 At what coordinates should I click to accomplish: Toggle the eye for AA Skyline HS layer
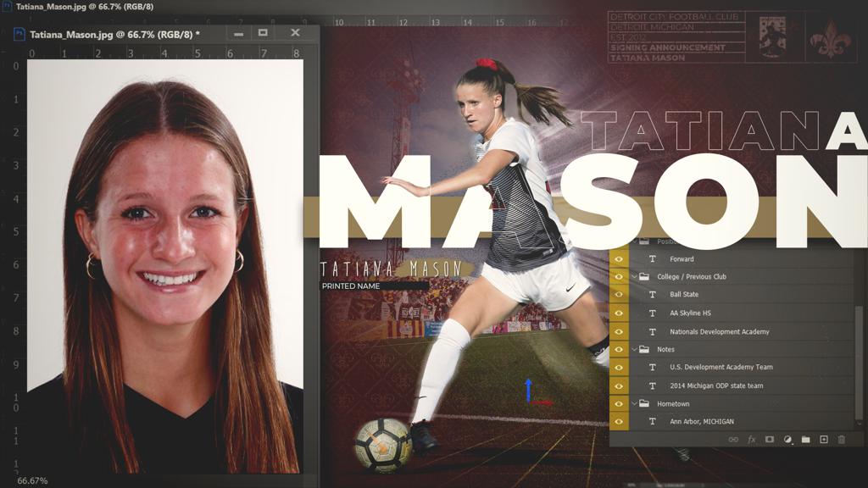click(x=619, y=313)
